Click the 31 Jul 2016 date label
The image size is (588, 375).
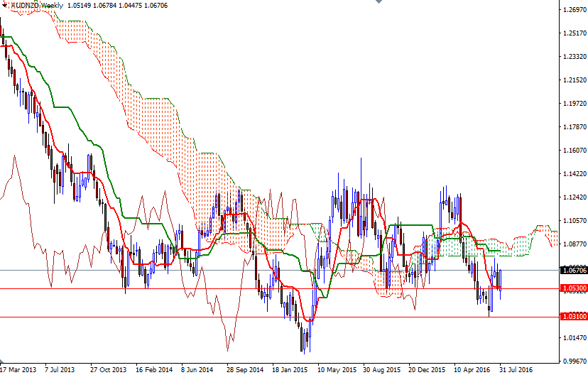(516, 370)
